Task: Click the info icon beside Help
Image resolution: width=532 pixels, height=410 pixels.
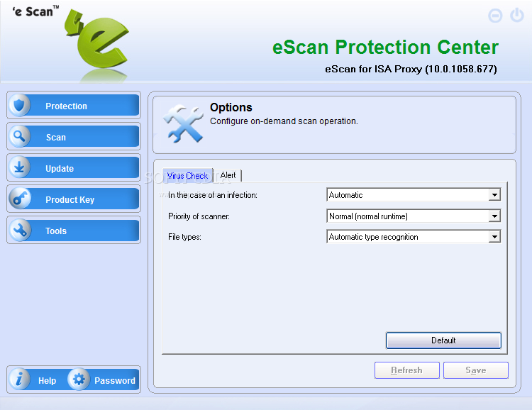Action: pos(19,379)
